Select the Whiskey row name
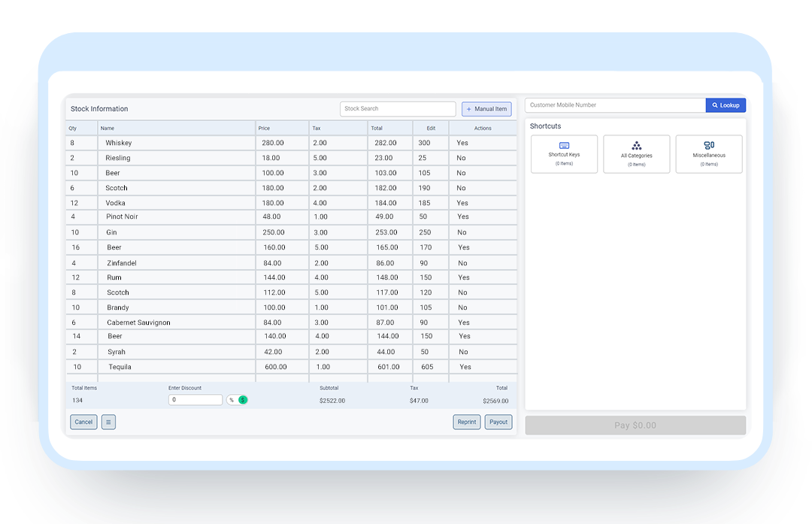This screenshot has width=812, height=524. click(x=119, y=143)
